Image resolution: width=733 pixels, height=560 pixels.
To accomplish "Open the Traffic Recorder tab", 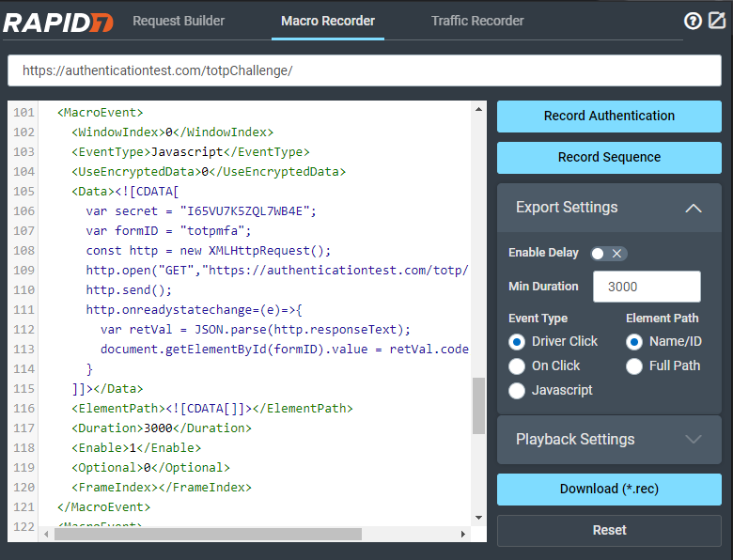I will 477,21.
